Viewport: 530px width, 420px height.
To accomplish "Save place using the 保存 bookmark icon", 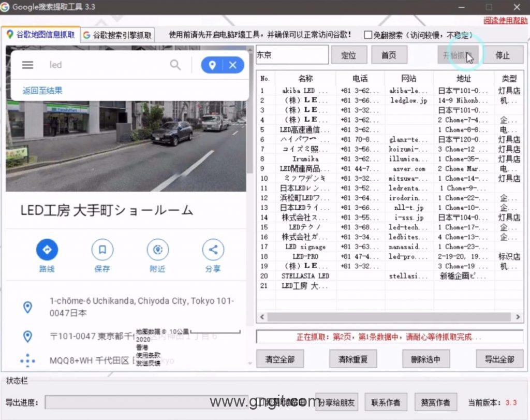I will tap(102, 250).
